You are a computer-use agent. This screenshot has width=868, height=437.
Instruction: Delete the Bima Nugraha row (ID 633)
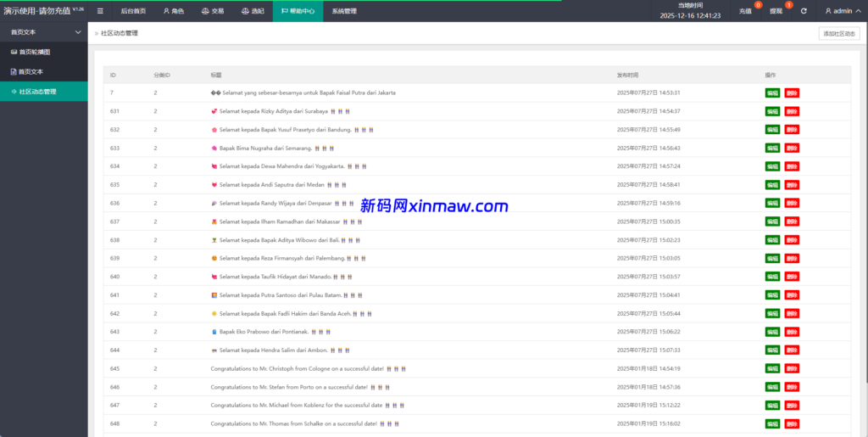click(792, 148)
